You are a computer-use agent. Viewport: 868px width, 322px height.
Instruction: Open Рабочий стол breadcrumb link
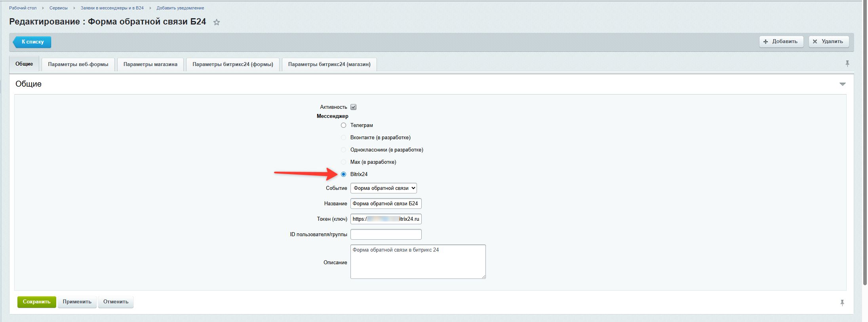click(23, 8)
